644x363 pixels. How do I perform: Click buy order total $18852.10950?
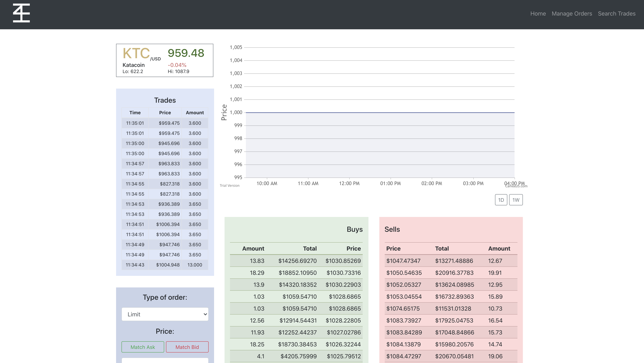pyautogui.click(x=297, y=273)
